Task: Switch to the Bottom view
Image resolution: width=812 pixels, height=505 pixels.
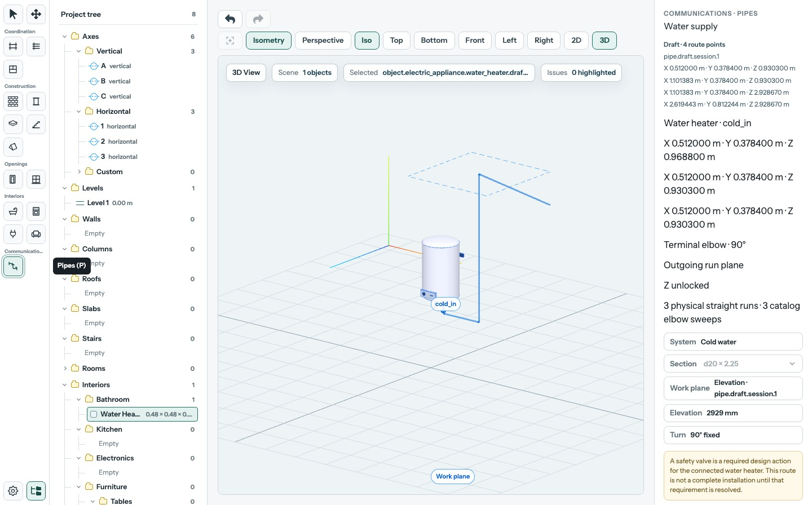Action: tap(434, 41)
